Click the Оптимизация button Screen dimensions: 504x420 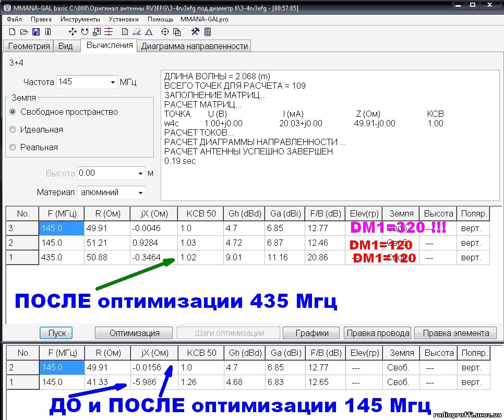click(134, 333)
